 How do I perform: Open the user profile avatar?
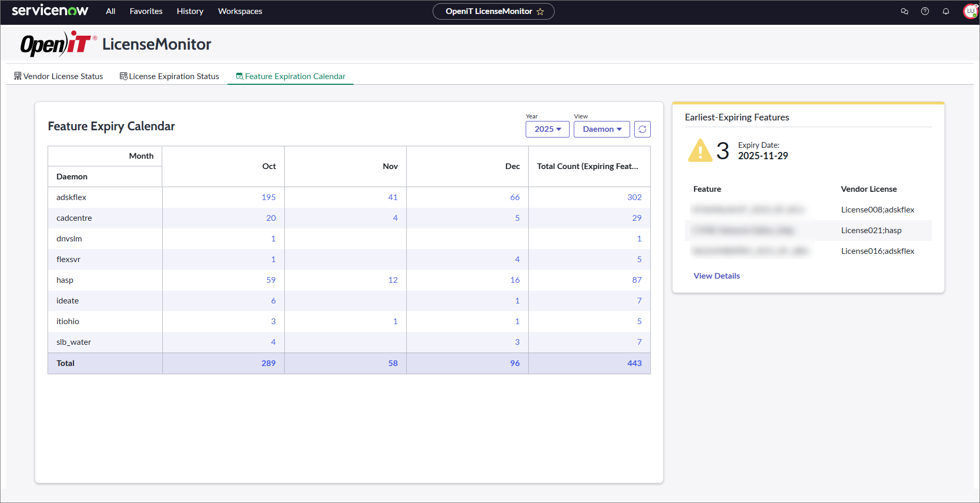[x=970, y=11]
